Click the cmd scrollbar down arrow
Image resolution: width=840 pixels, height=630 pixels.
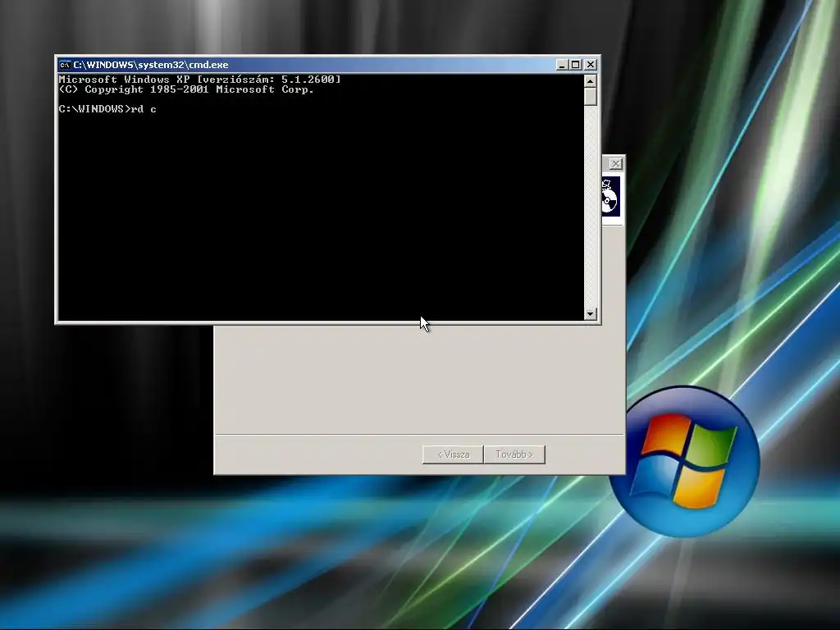point(591,314)
